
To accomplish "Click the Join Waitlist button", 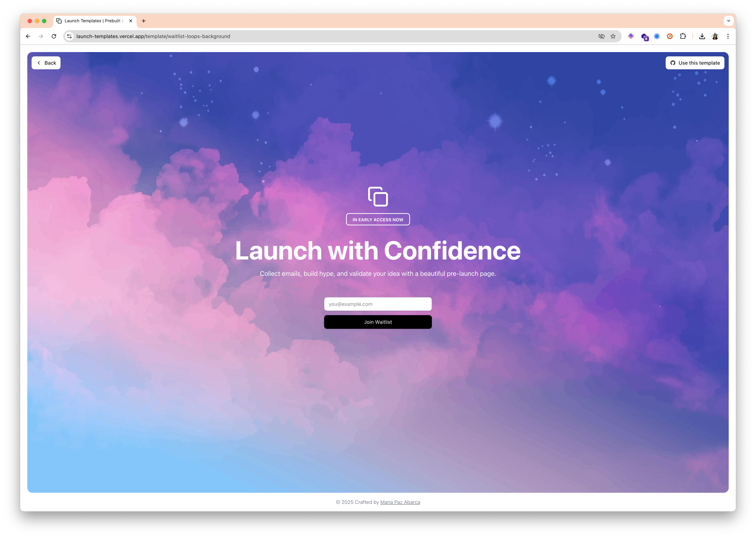I will [x=378, y=322].
